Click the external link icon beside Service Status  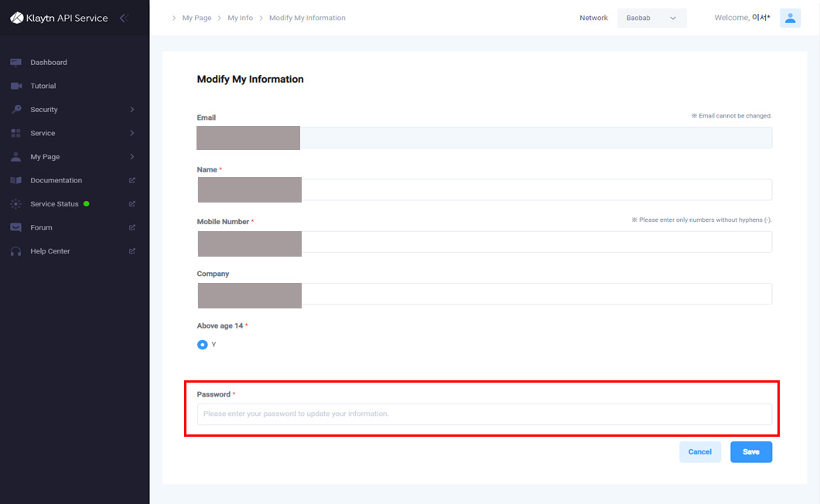132,204
